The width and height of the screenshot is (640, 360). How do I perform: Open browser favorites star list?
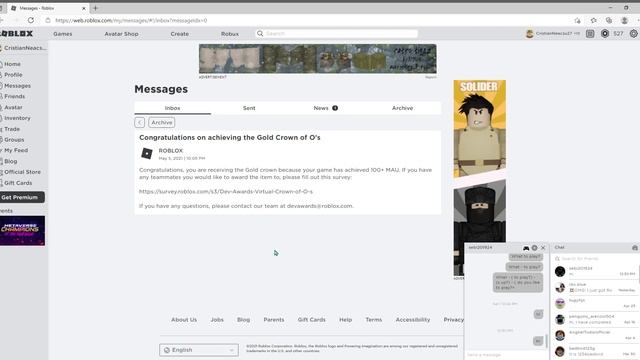click(x=593, y=20)
